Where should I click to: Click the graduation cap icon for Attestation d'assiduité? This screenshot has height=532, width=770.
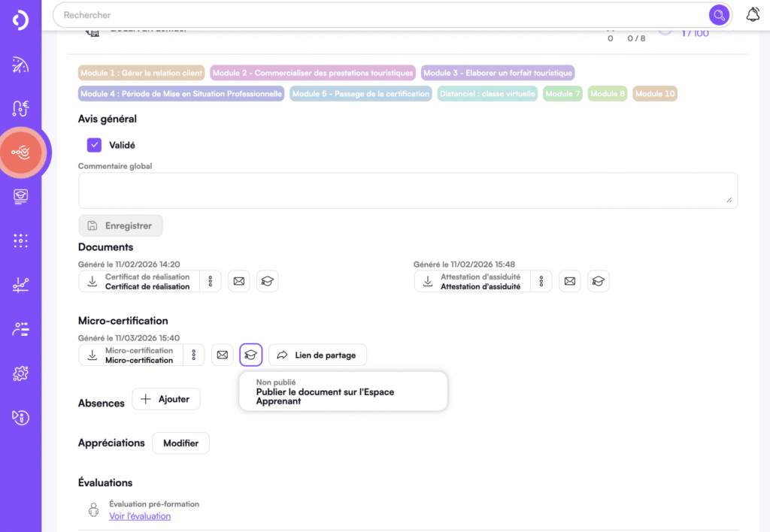point(599,280)
